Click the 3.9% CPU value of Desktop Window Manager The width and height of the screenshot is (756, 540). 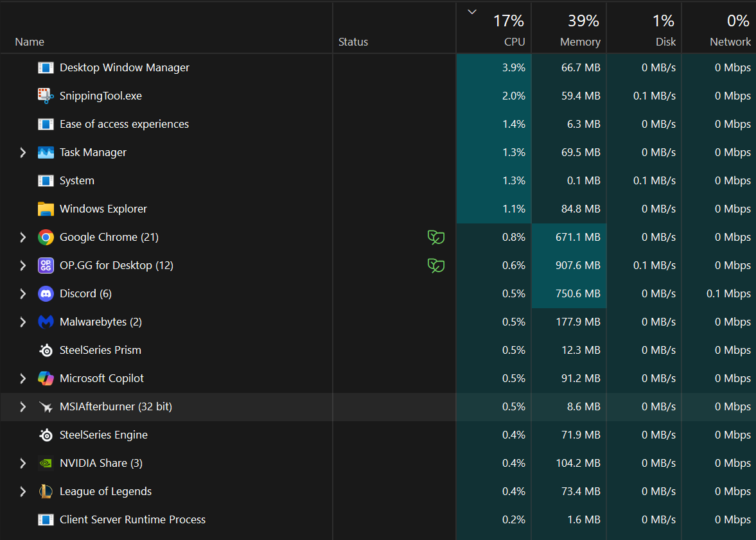point(513,67)
